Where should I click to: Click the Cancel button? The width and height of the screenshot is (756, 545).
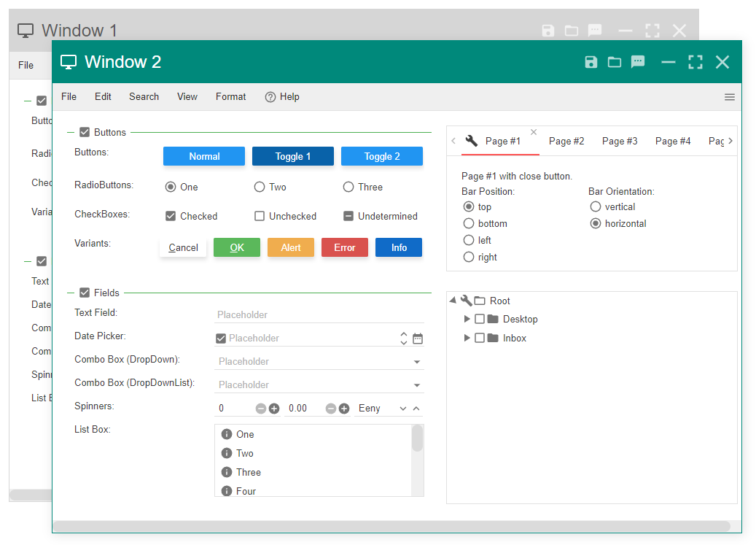point(183,247)
